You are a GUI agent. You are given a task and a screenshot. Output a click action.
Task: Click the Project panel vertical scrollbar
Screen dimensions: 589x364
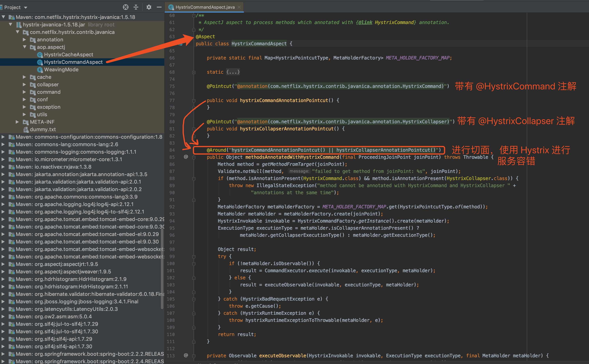[162, 268]
